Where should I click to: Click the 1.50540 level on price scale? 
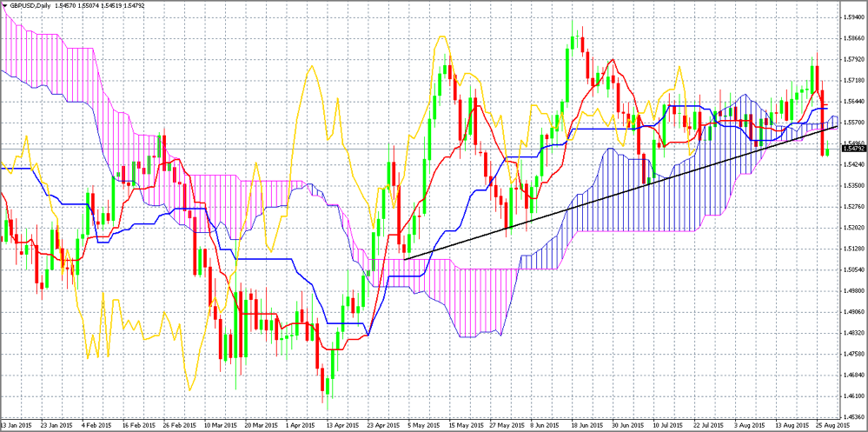point(853,269)
